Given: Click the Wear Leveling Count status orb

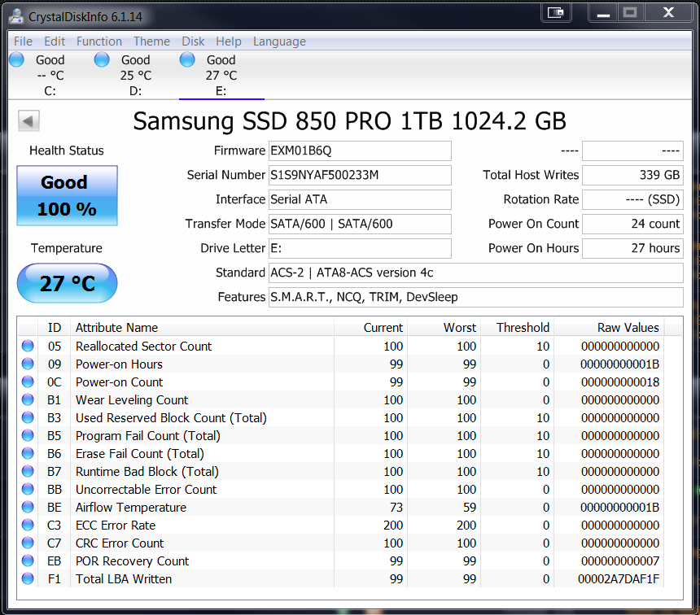Looking at the screenshot, I should (29, 400).
